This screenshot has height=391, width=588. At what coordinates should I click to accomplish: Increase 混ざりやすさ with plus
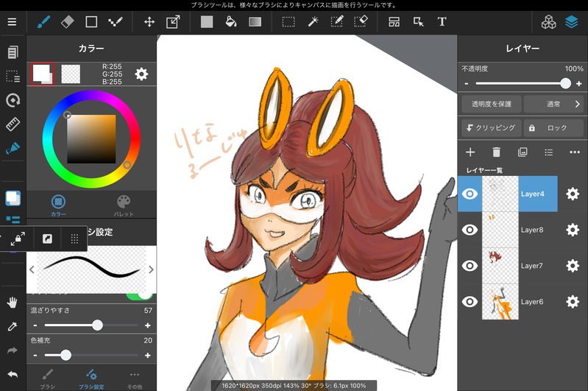pos(148,325)
